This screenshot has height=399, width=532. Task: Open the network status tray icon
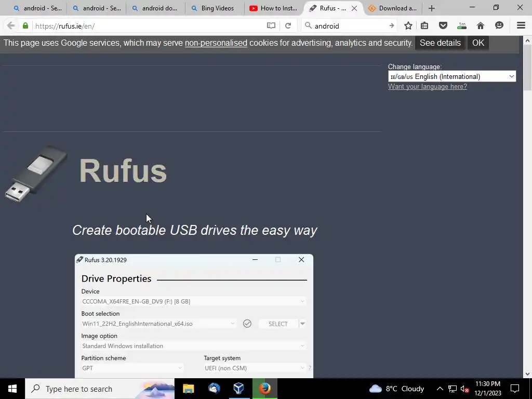click(x=453, y=389)
